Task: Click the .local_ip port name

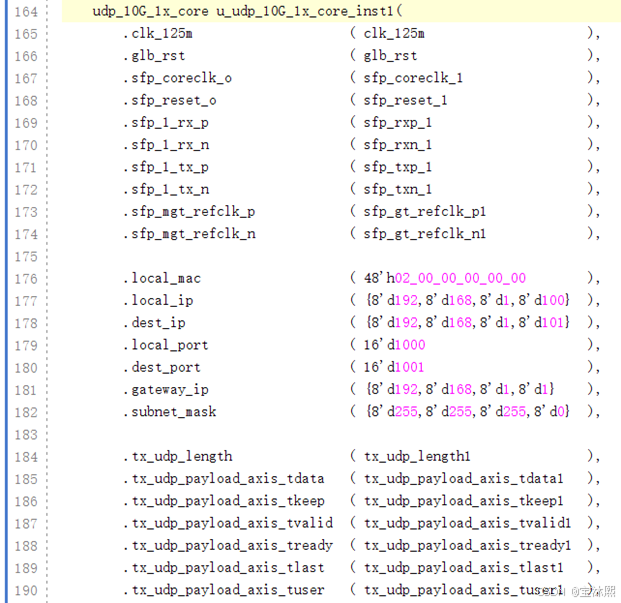Action: (158, 301)
